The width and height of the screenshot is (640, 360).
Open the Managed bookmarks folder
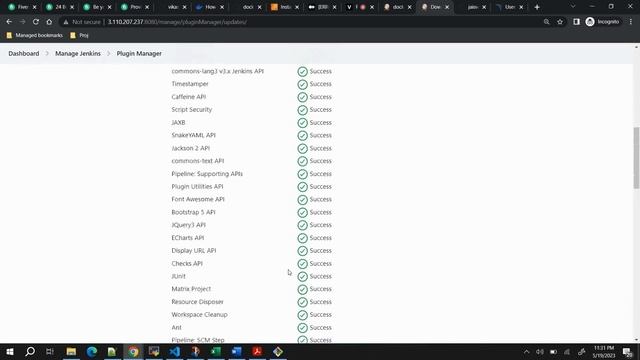click(x=35, y=36)
